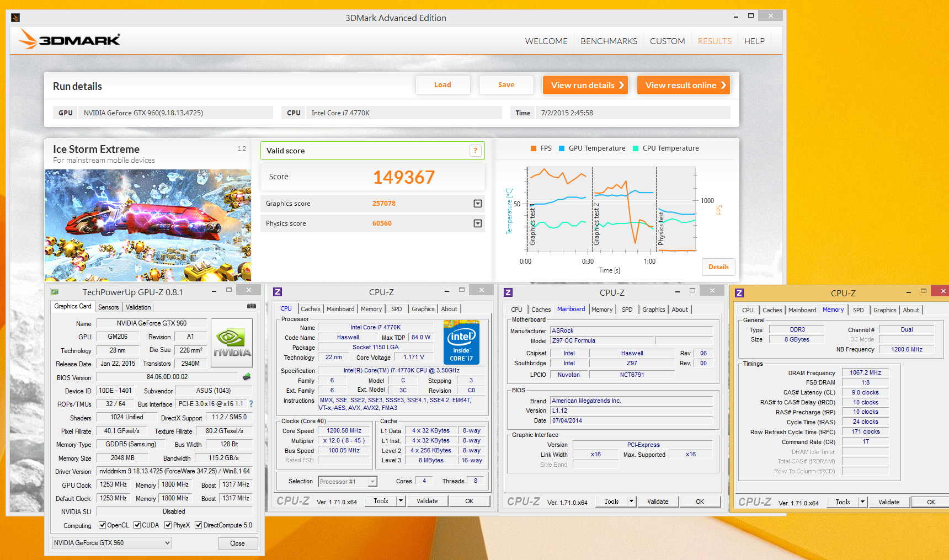
Task: Click the score value 149367
Action: [404, 177]
